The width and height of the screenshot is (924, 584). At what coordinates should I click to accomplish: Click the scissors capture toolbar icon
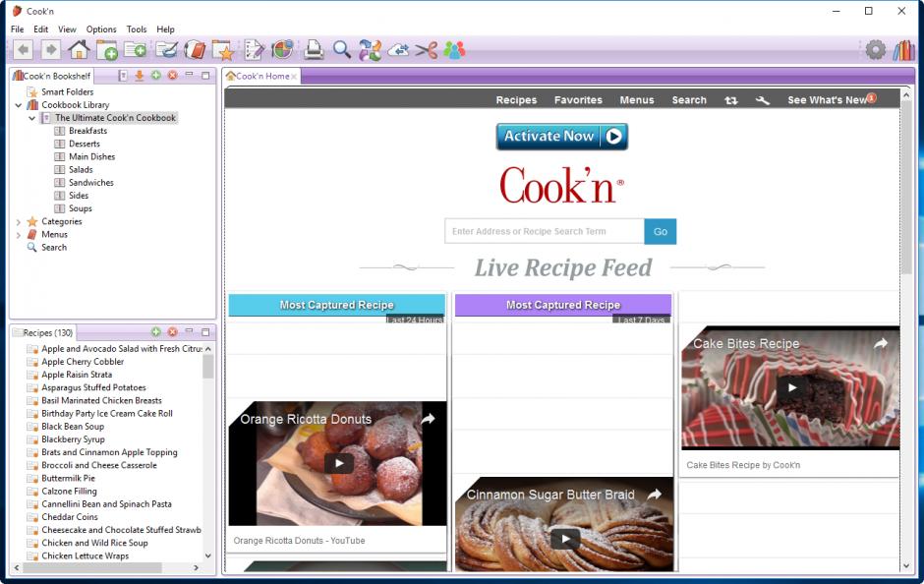426,51
